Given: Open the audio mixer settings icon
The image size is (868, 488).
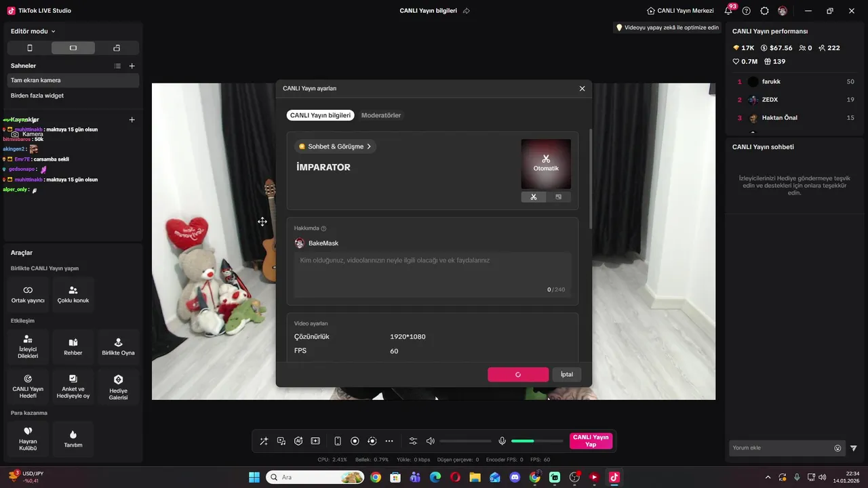Looking at the screenshot, I should coord(413,441).
